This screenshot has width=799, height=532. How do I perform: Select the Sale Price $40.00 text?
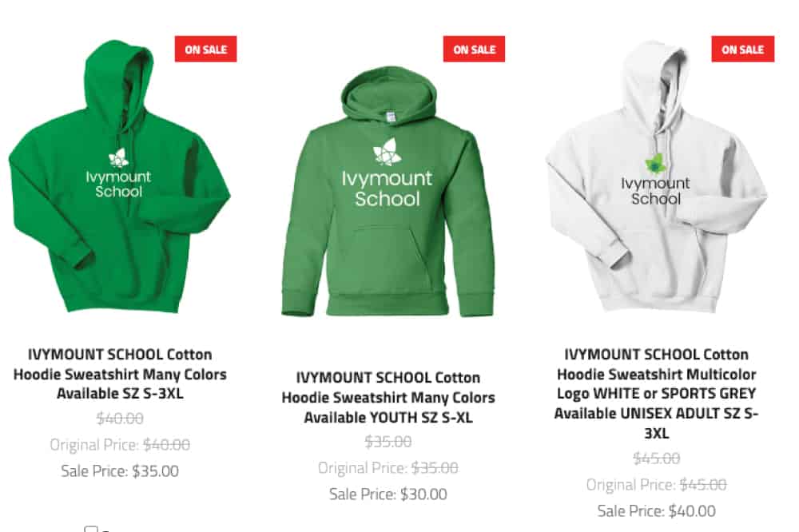point(656,510)
